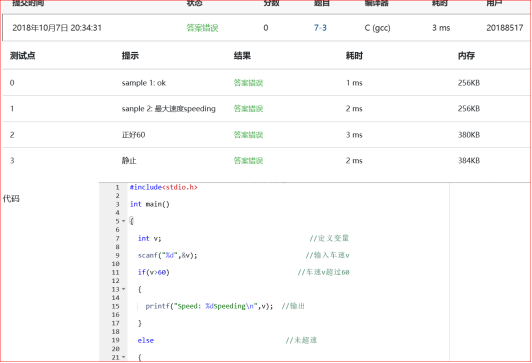Viewport: 532px width, 363px height.
Task: Click test point number 3
Action: (x=12, y=160)
